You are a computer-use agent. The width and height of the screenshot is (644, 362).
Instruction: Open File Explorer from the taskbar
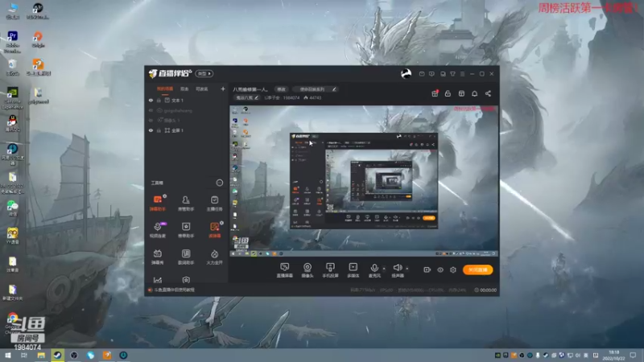(x=41, y=356)
